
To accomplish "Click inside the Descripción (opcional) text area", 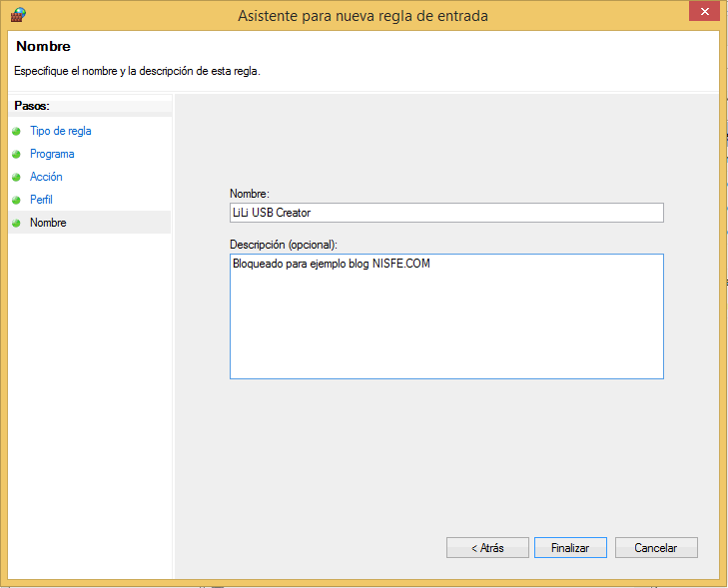I will (446, 316).
